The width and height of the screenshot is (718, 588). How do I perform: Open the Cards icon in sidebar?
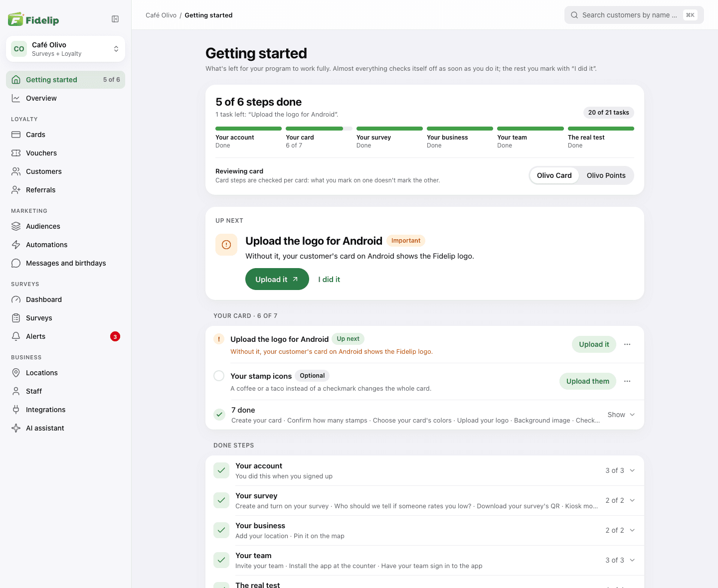click(16, 135)
